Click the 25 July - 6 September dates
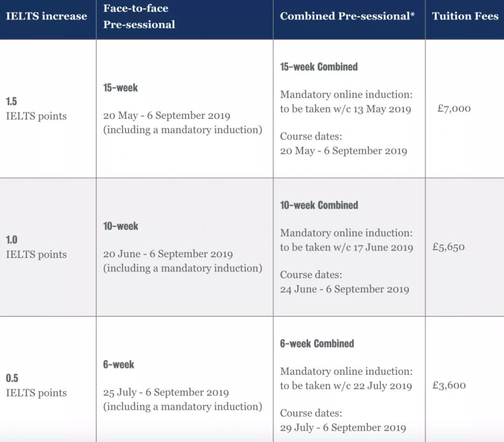The image size is (504, 442). click(x=166, y=393)
